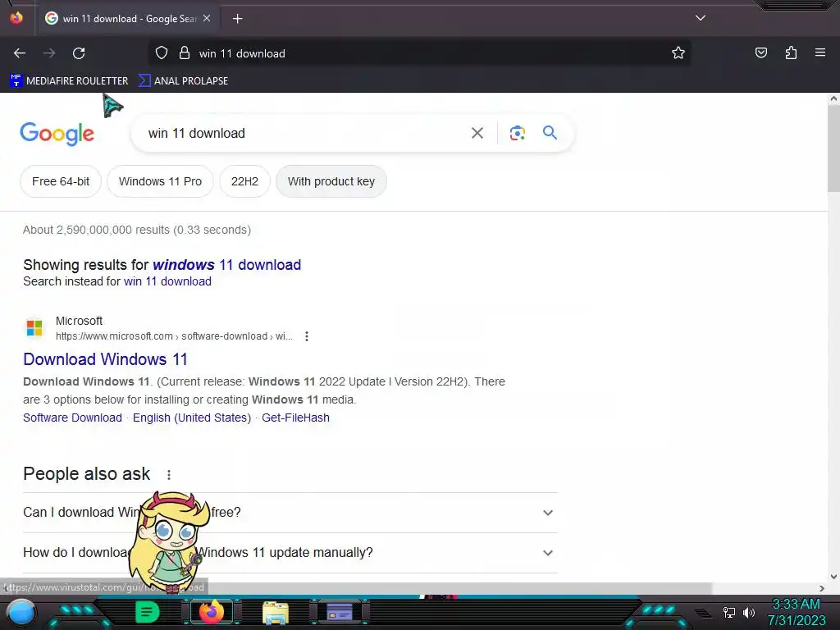Click the Microsoft site URL breadcrumb
Screen dimensions: 840x630
click(x=174, y=336)
